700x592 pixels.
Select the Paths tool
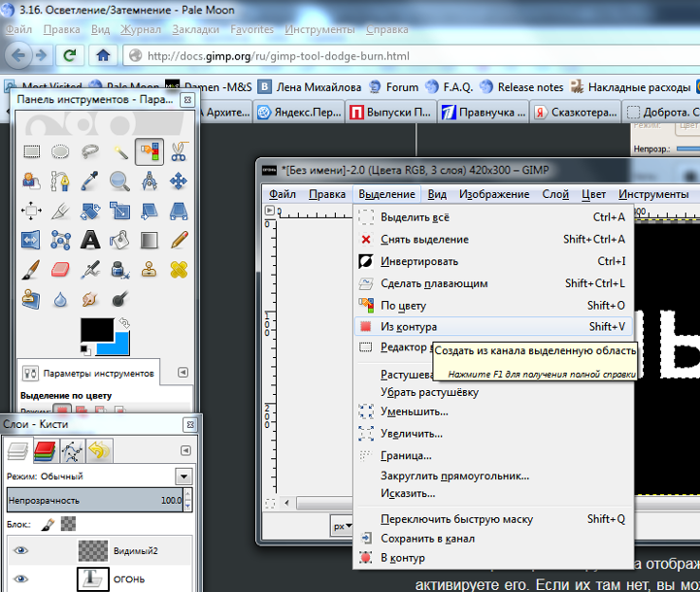[60, 181]
